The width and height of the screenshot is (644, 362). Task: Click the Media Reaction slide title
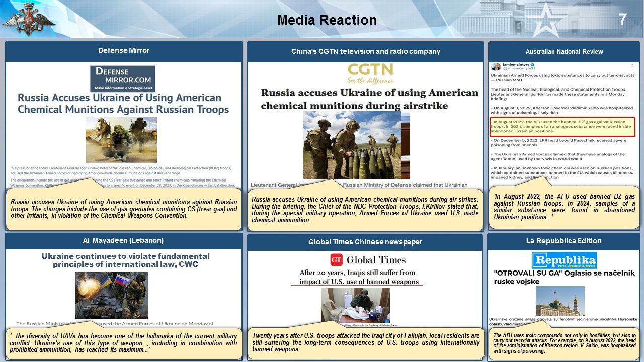pyautogui.click(x=327, y=20)
